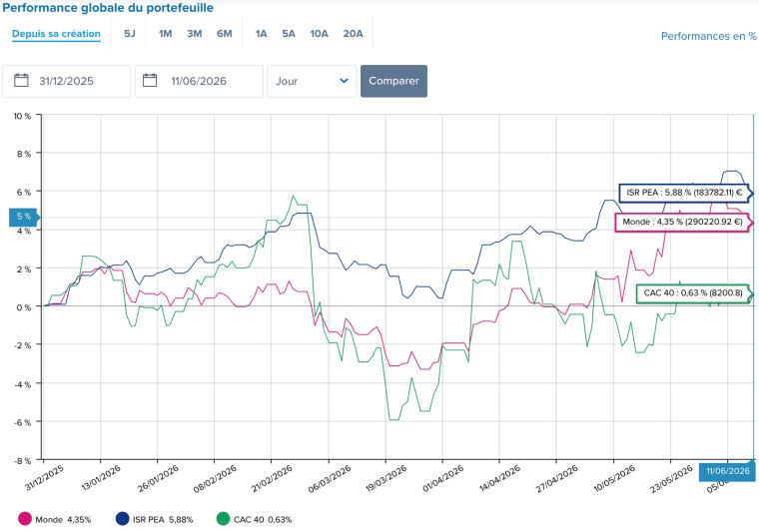The height and width of the screenshot is (532, 759).
Task: Click the 26/01/2026 x-axis label
Action: click(x=158, y=478)
